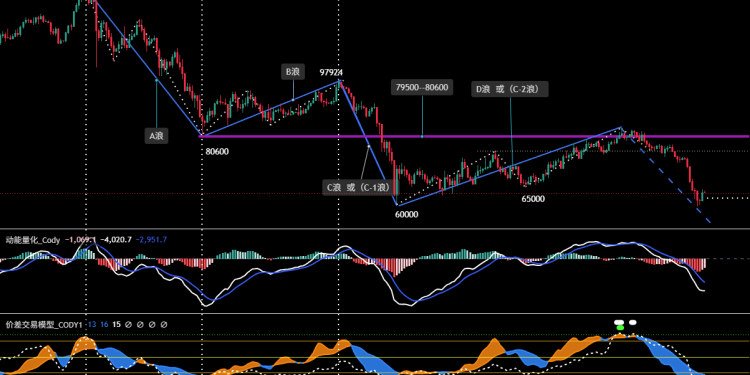Click the white 15 value in CODY1 legend
This screenshot has height=375, width=750.
(117, 324)
